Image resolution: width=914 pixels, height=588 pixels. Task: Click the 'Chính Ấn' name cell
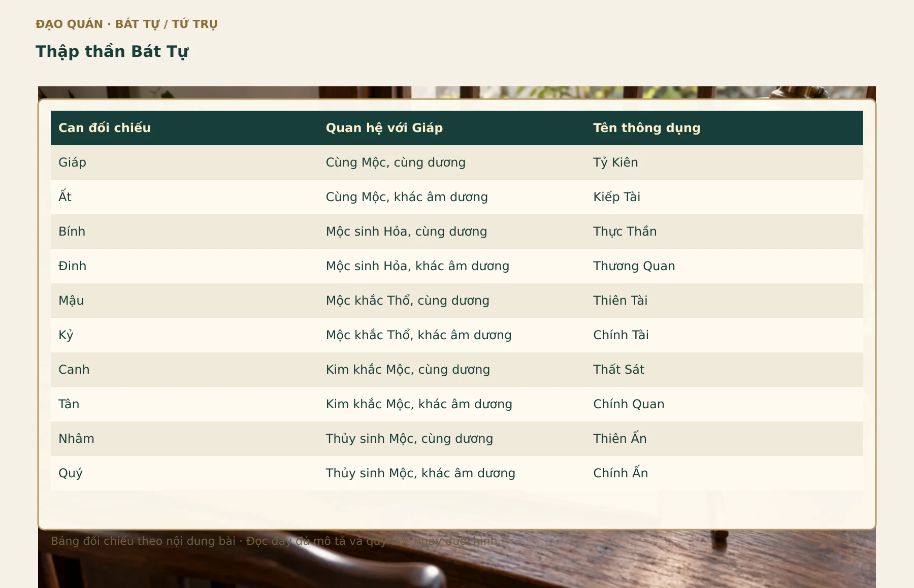click(x=725, y=473)
